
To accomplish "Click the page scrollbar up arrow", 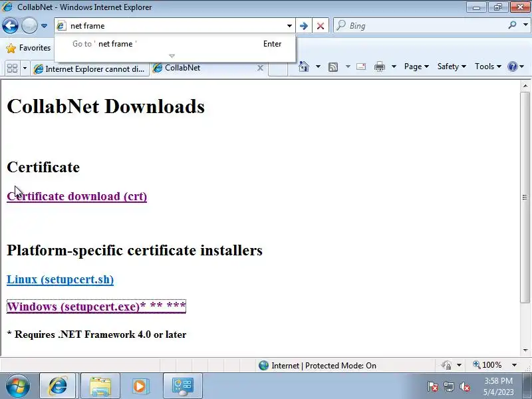I will point(525,86).
